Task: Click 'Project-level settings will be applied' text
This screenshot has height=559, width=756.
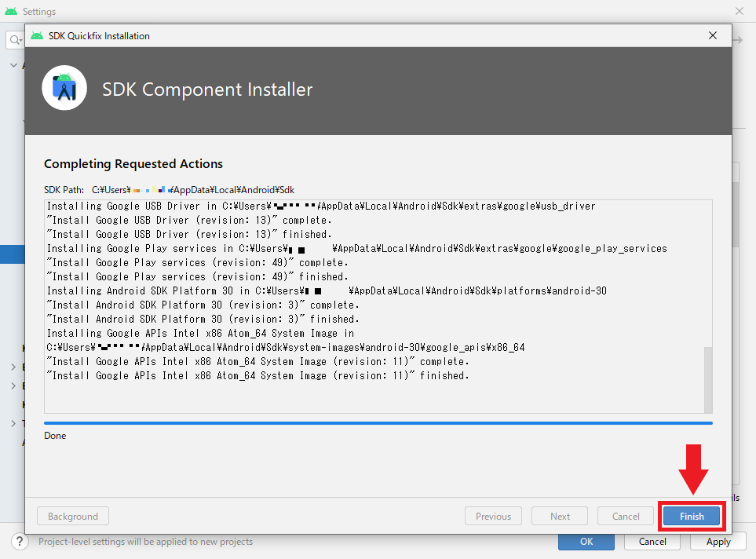Action: pos(145,542)
